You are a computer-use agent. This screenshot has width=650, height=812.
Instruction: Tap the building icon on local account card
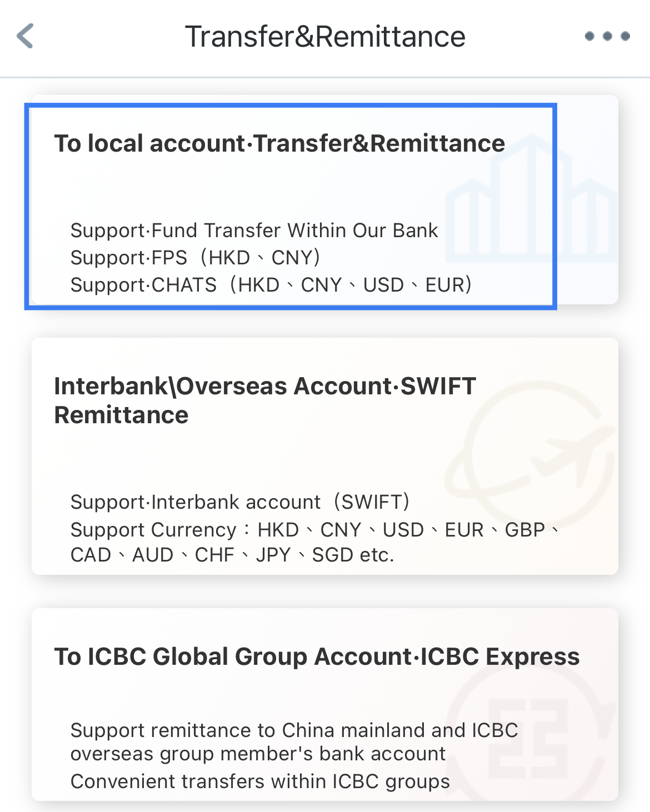531,198
